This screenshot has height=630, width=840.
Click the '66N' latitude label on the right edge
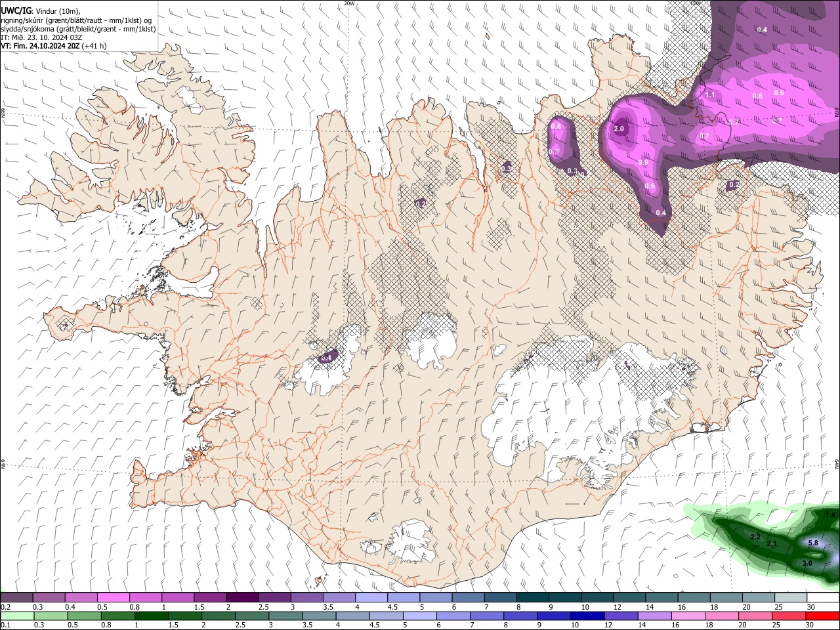pyautogui.click(x=837, y=114)
